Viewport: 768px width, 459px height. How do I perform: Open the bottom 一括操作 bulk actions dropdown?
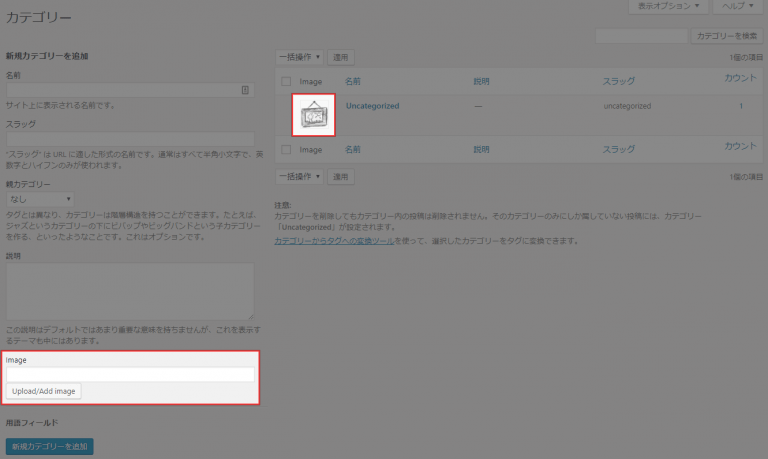(299, 177)
